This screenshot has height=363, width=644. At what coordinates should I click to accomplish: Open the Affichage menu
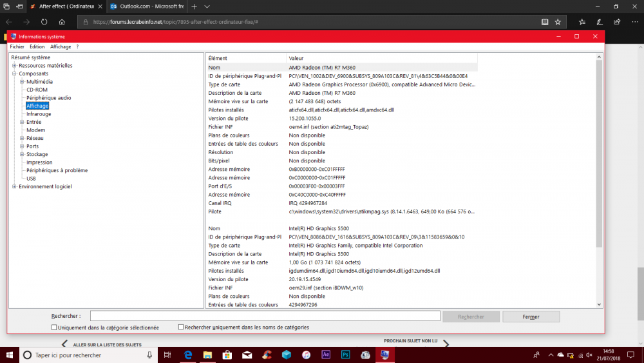61,47
